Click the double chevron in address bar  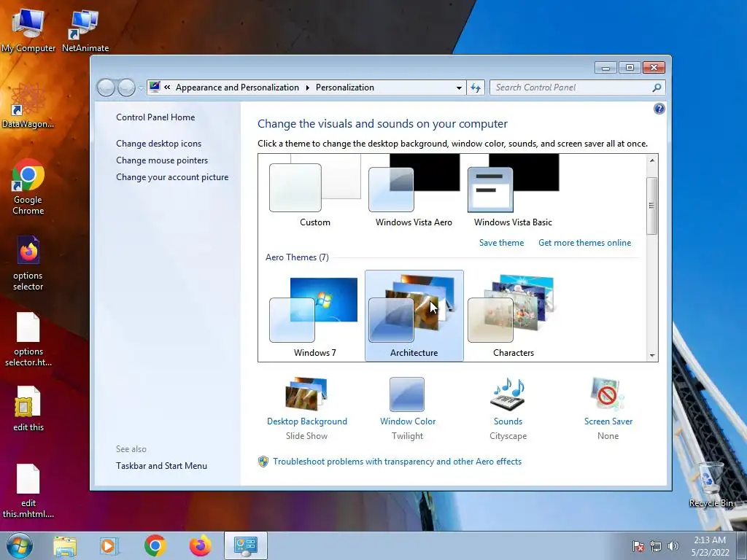[167, 87]
